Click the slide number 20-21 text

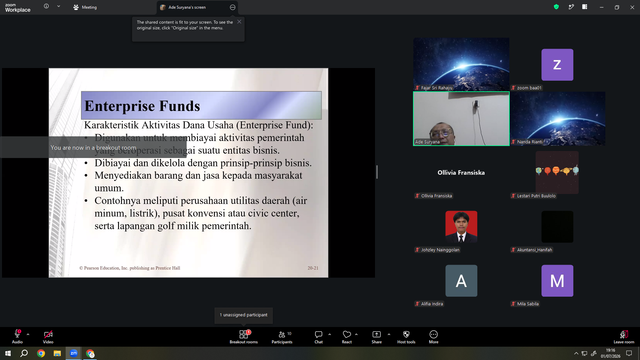pyautogui.click(x=313, y=268)
